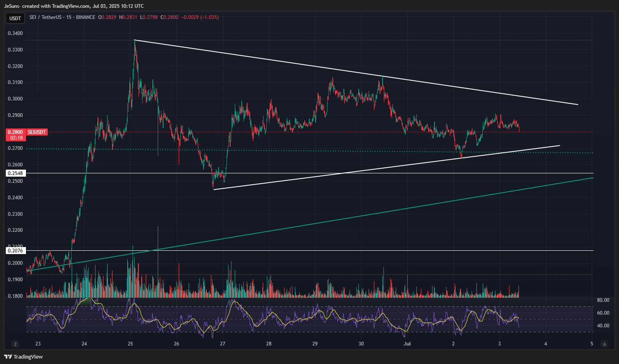619x364 pixels.
Task: Click date 30 on the time axis
Action: [x=361, y=343]
